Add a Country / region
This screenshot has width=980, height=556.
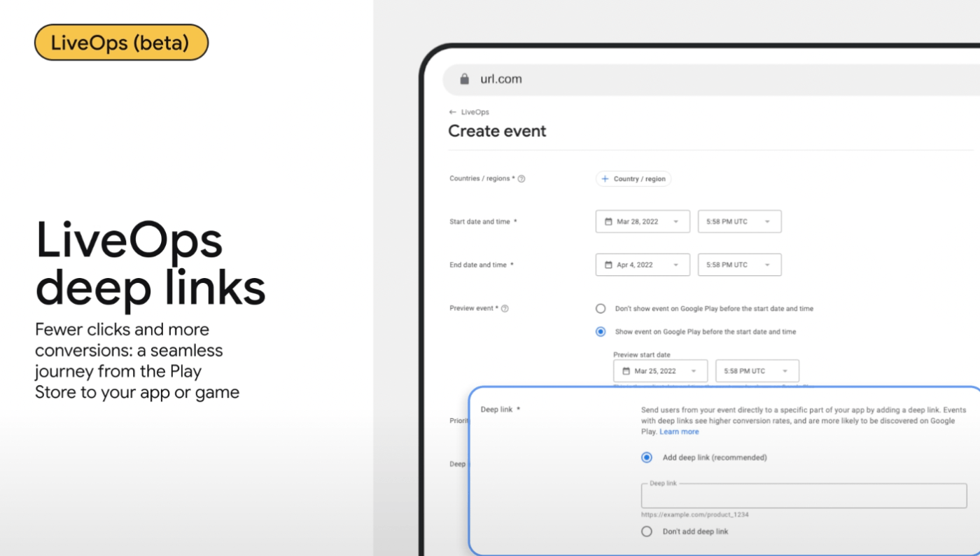pyautogui.click(x=633, y=179)
